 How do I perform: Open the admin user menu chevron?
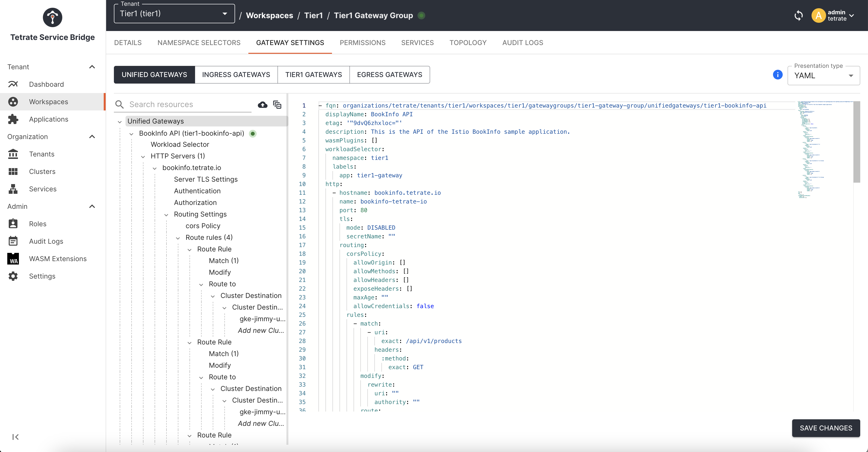pyautogui.click(x=852, y=16)
